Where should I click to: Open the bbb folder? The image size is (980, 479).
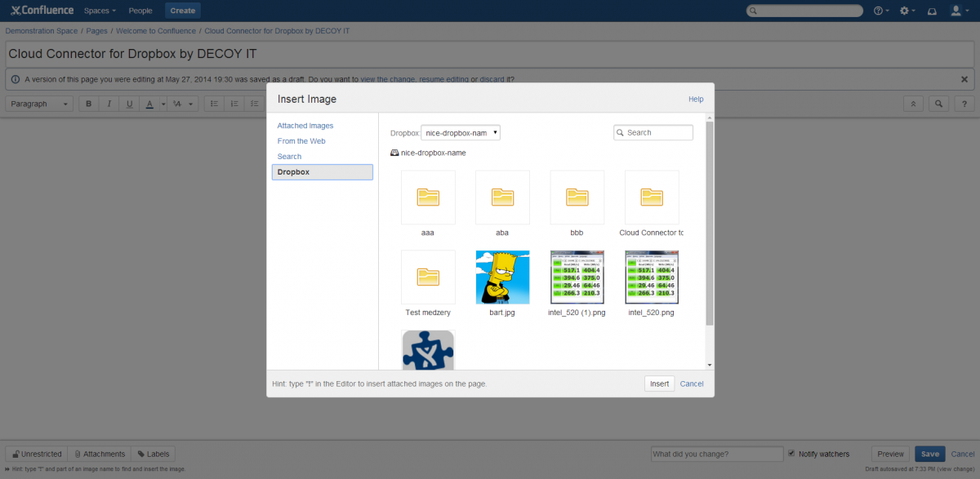pyautogui.click(x=577, y=197)
